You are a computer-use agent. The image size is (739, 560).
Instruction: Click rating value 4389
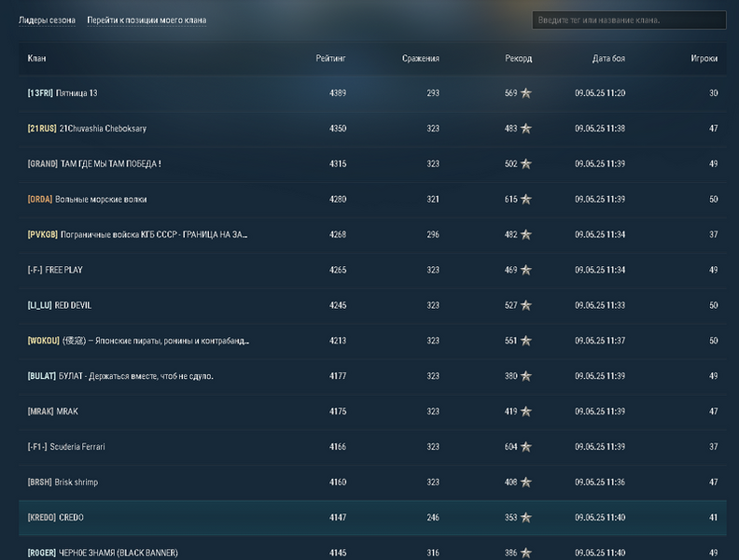(x=338, y=93)
